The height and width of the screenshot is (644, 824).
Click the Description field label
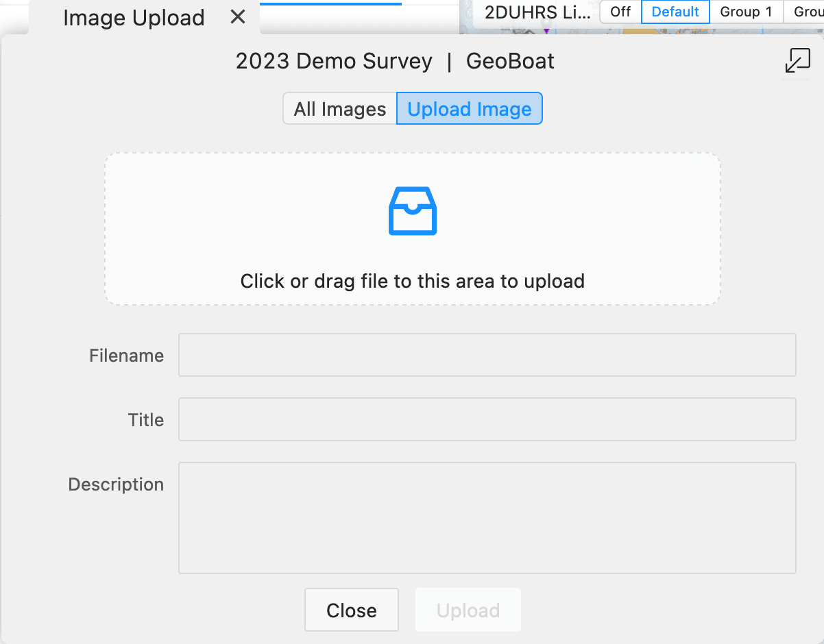pos(116,484)
